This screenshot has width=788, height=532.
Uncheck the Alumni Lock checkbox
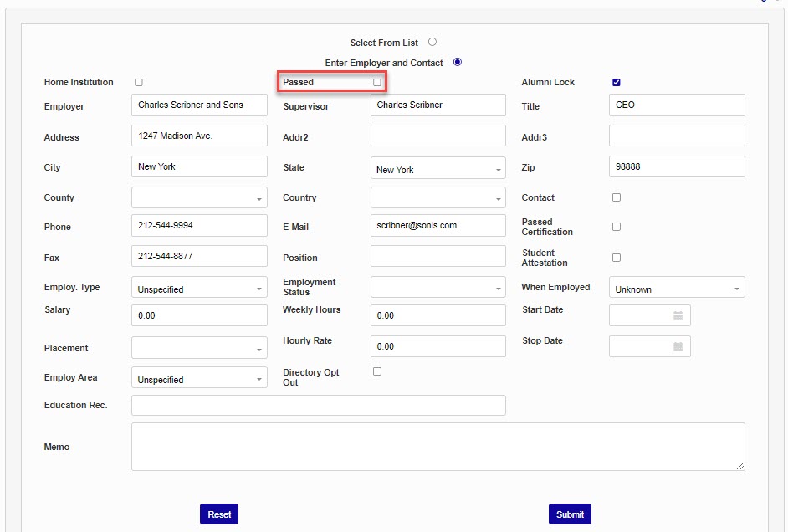click(617, 82)
